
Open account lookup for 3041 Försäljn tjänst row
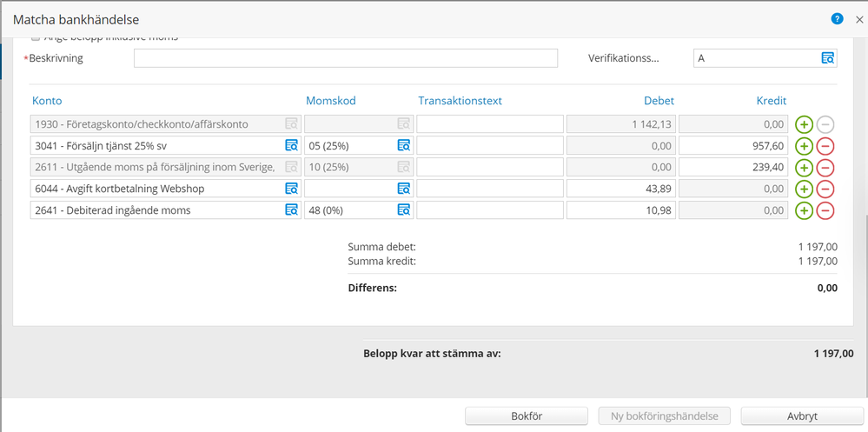pyautogui.click(x=291, y=145)
